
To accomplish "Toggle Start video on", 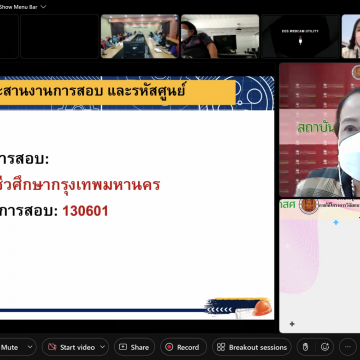I will pyautogui.click(x=71, y=347).
